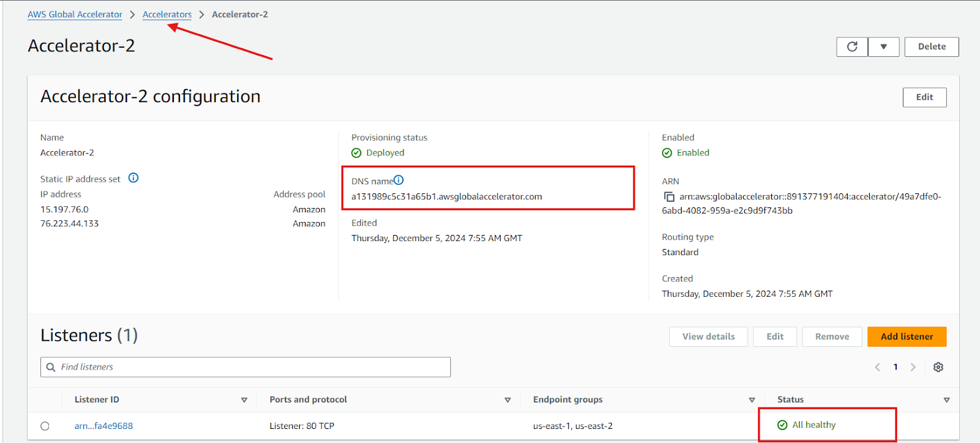Sort by Endpoint groups column arrow
Screen dimensions: 980x443
(x=752, y=400)
